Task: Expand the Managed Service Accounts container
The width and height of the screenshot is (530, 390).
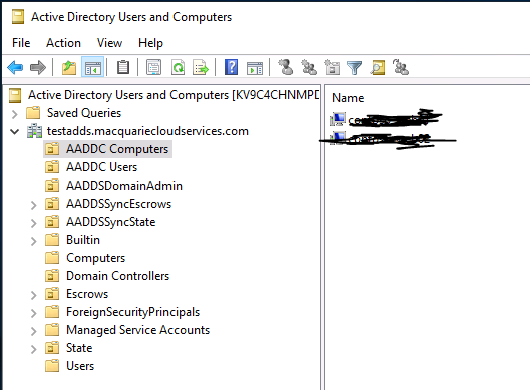Action: pos(33,331)
